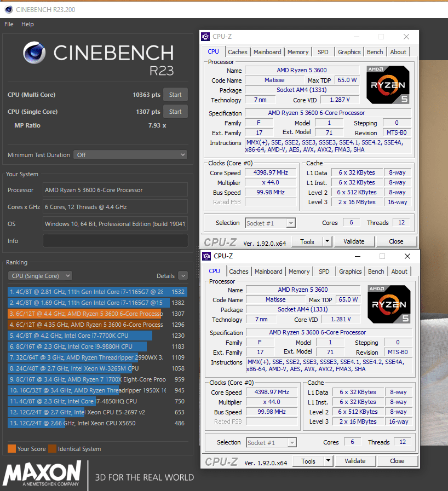Click Close button in lower CPU-Z
Viewport: 448px width, 491px height.
pos(397,461)
